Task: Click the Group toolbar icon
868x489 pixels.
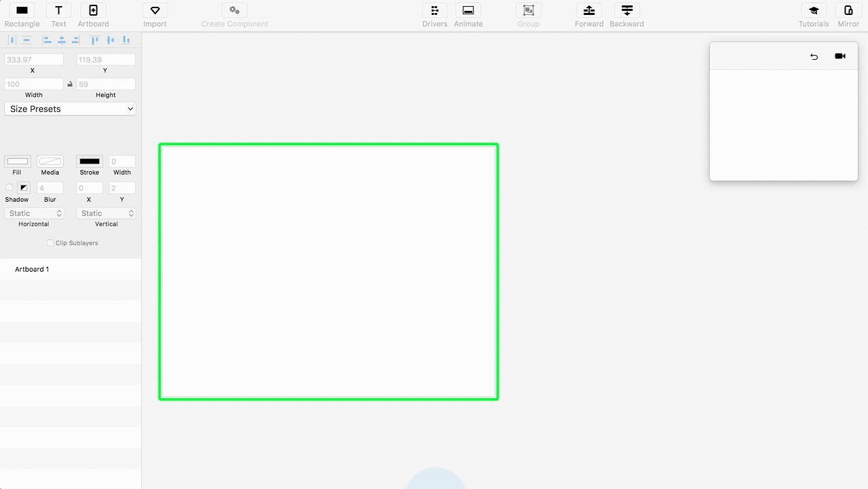Action: click(x=528, y=10)
